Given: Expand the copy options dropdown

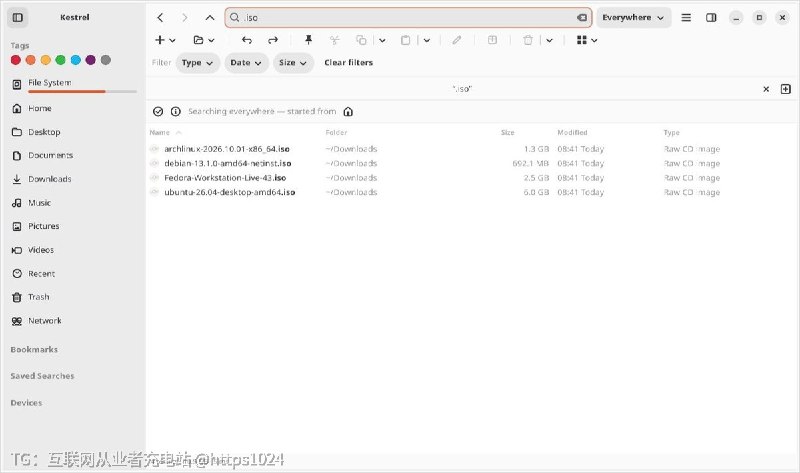Looking at the screenshot, I should [382, 40].
